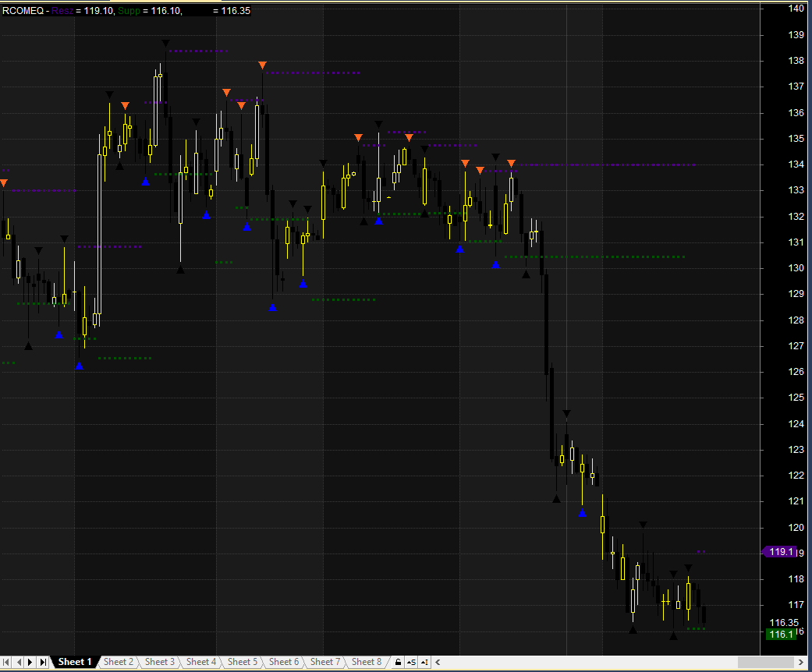This screenshot has width=812, height=672.
Task: Click the 121 price axis label
Action: point(796,500)
